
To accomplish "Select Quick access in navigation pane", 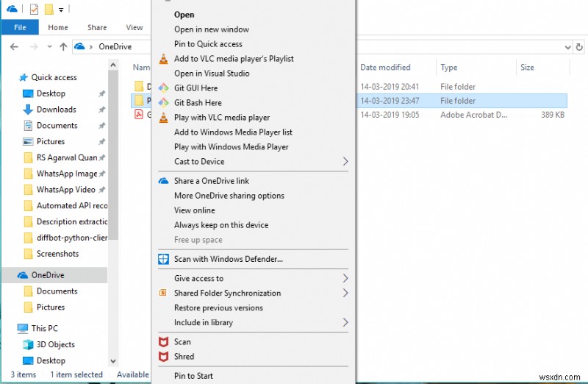I will point(54,77).
